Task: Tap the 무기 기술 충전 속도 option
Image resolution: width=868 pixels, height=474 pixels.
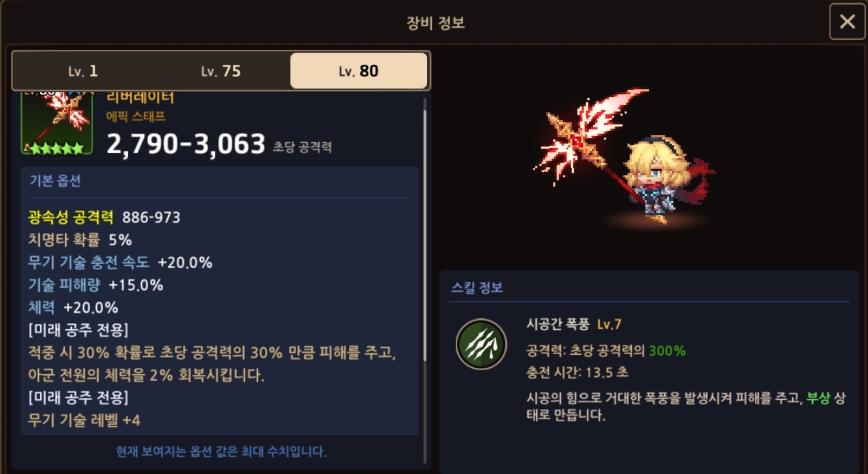Action: click(120, 262)
